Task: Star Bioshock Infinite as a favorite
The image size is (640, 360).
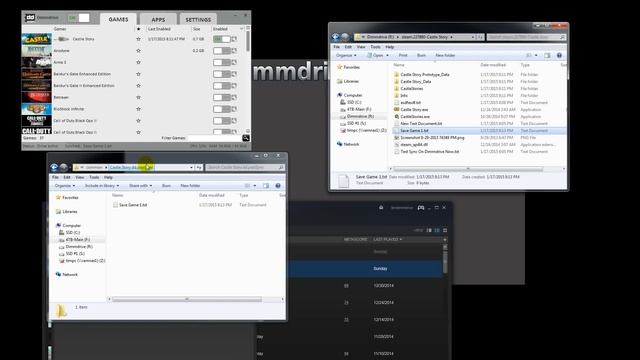Action: pyautogui.click(x=138, y=109)
